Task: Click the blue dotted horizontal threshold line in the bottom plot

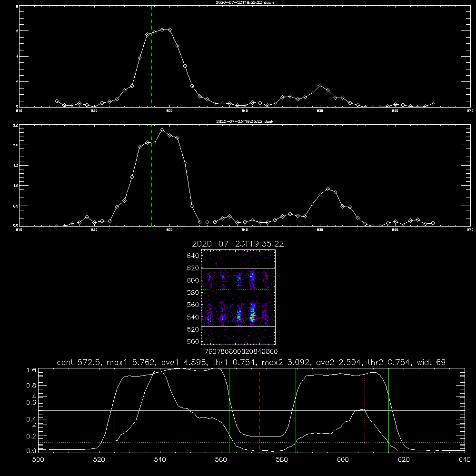Action: click(x=251, y=442)
